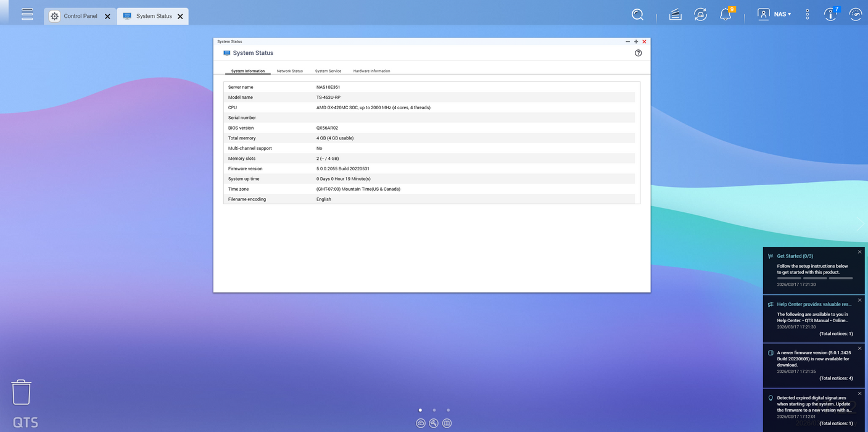Open the myQNAPcloud icon at the bottom

coord(421,423)
